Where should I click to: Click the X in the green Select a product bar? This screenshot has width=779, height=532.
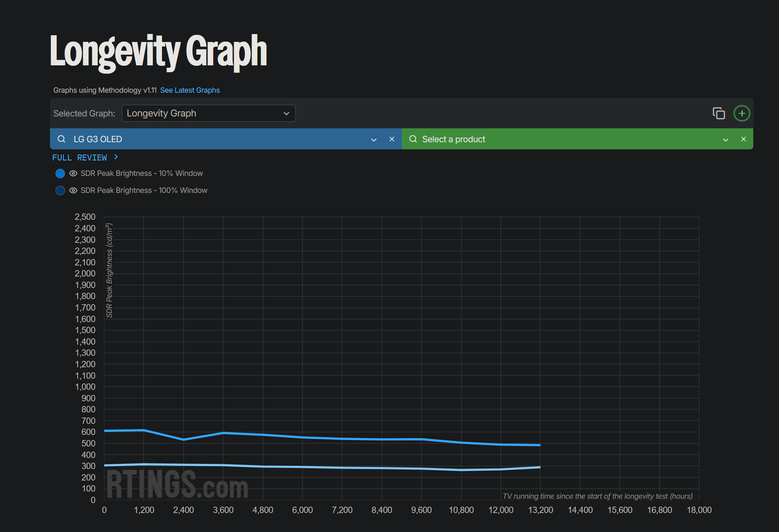pyautogui.click(x=743, y=139)
